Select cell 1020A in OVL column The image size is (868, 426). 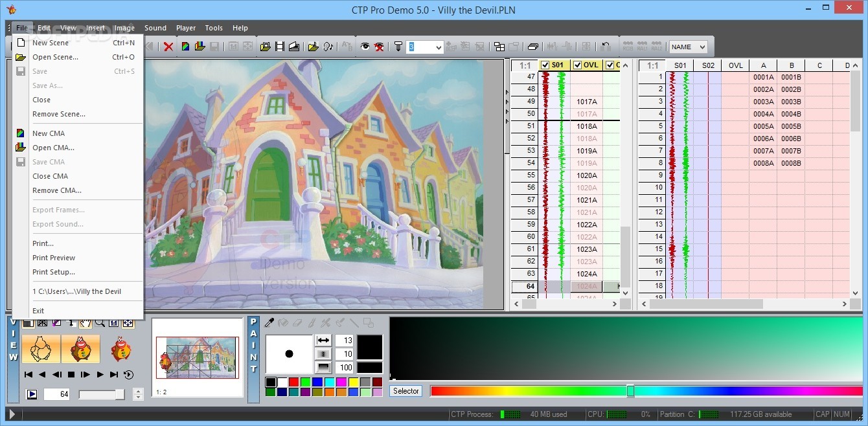point(586,175)
